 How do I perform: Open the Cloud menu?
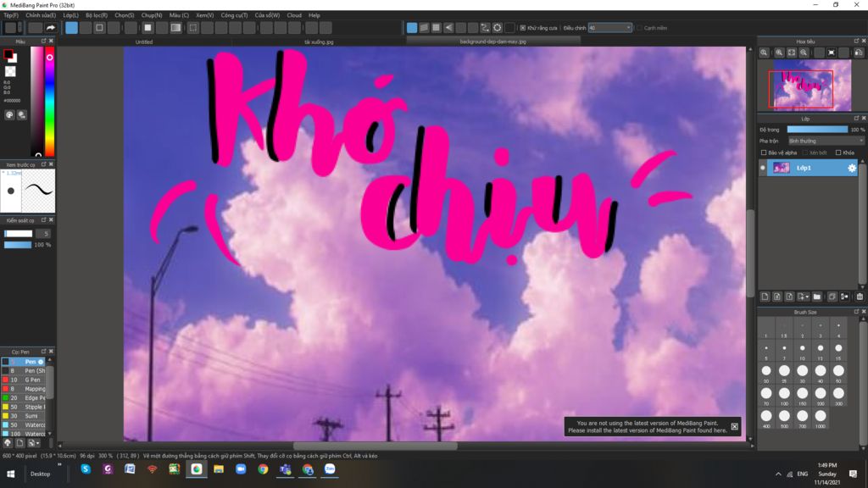[294, 15]
